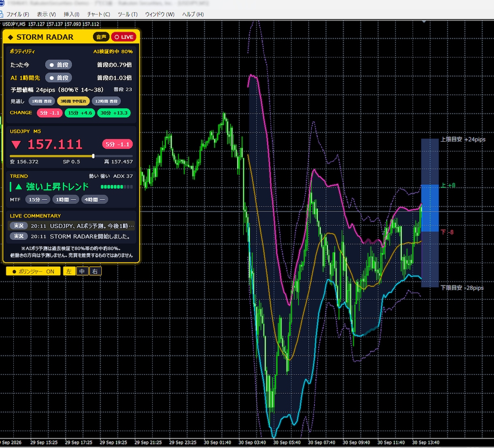Screen dimensions: 494x448
Task: Click the '上限目安 +24pips' chart label
Action: pos(463,139)
